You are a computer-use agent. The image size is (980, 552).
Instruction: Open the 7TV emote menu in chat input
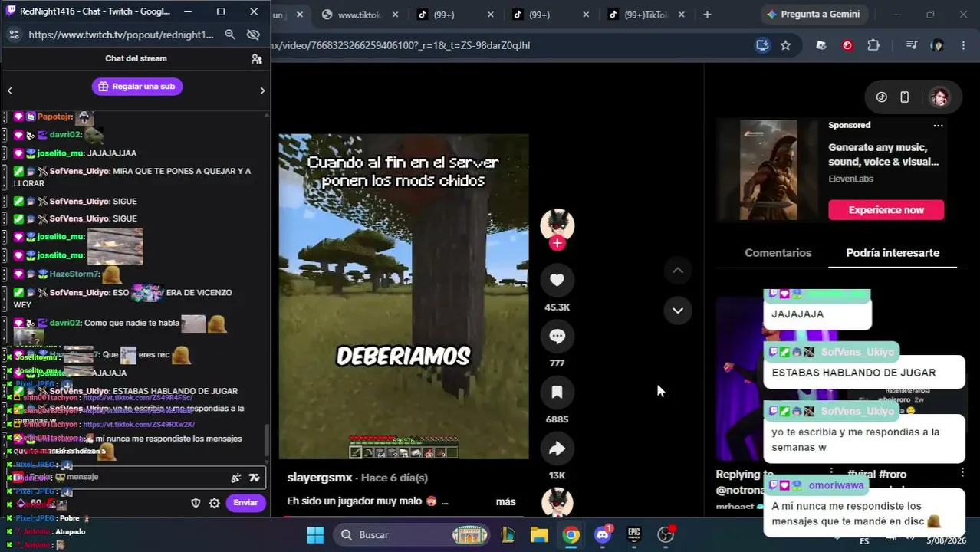(255, 478)
